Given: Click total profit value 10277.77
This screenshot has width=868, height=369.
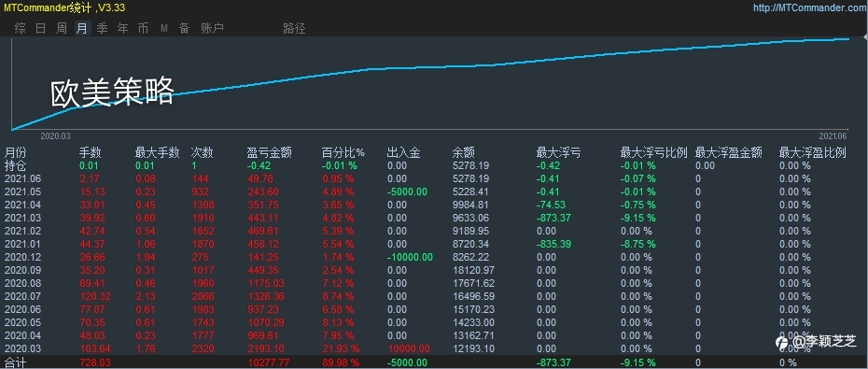Looking at the screenshot, I should (x=269, y=362).
